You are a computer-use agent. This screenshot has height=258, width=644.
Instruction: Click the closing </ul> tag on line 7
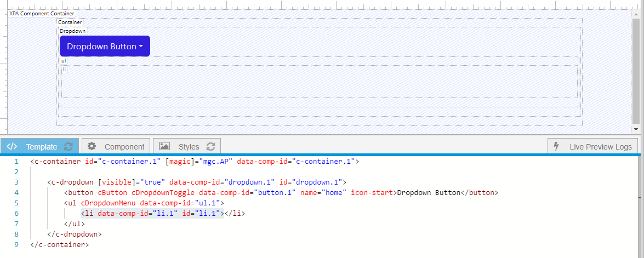[75, 223]
